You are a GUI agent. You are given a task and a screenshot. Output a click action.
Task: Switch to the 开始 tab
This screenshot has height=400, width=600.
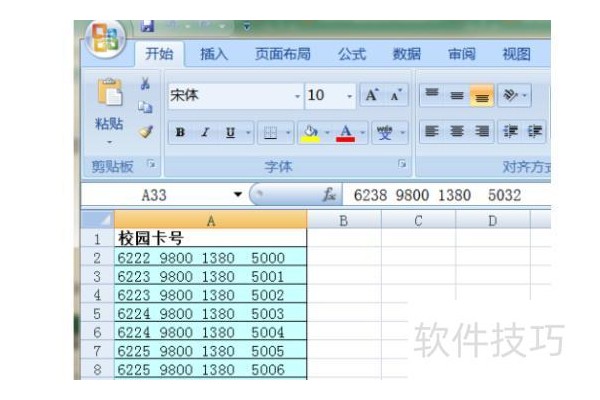point(159,54)
